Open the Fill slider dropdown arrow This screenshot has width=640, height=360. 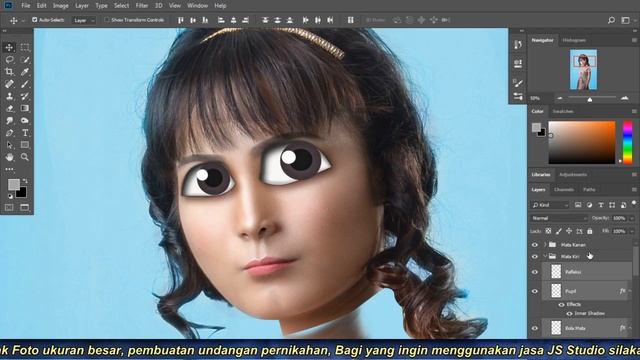[x=632, y=231]
